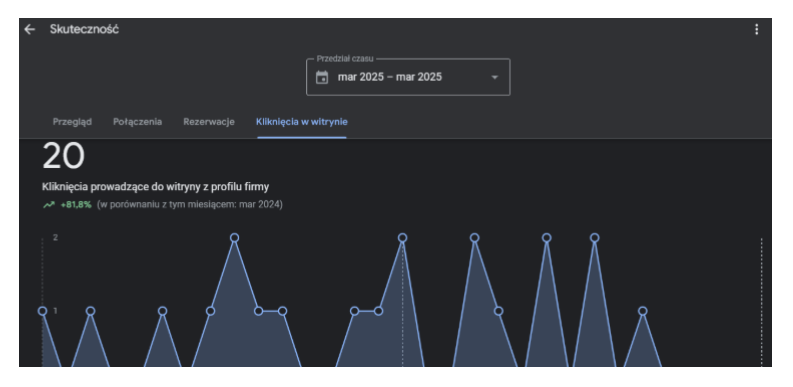Switch to the Rezerwacje tab
Viewport: 793px width, 387px height.
209,122
